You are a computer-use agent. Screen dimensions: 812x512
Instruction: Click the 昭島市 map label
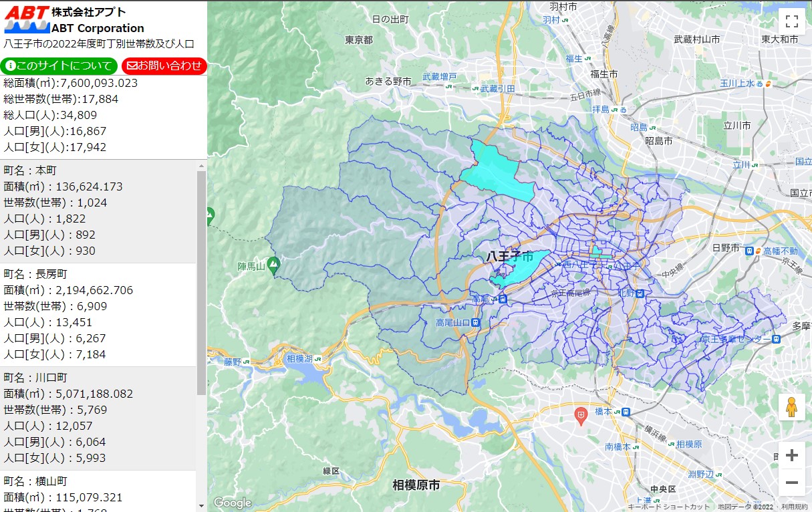658,142
